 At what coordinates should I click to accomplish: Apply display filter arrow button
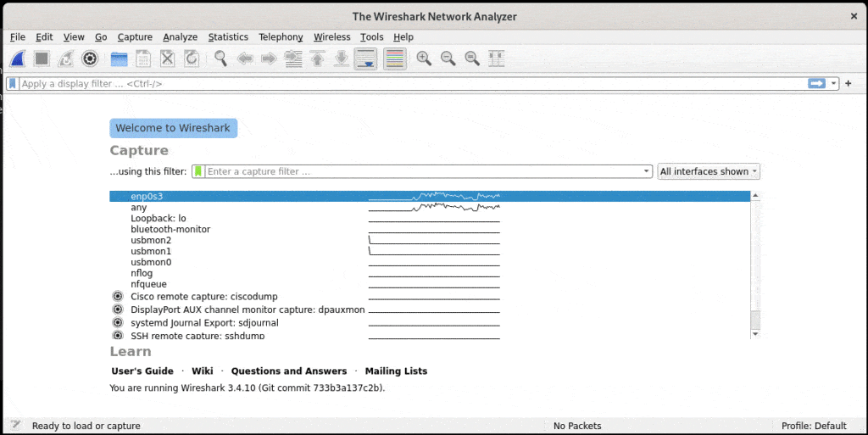coord(816,84)
